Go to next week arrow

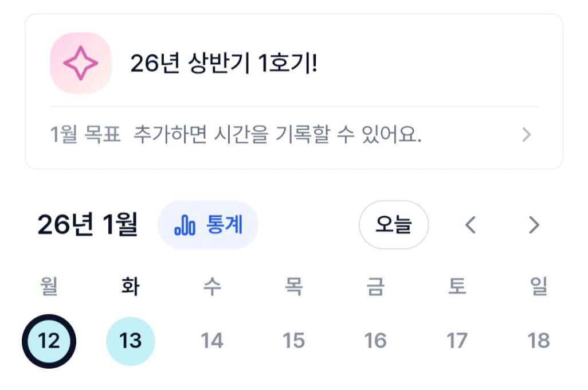(534, 225)
